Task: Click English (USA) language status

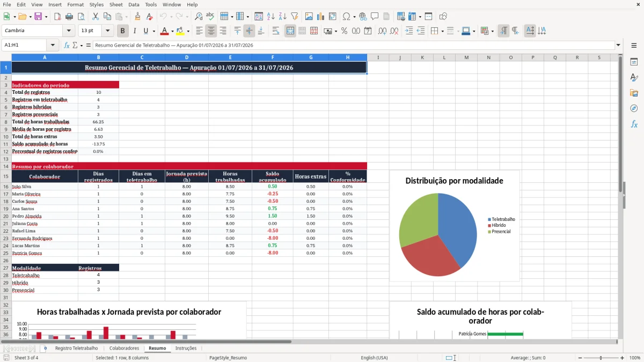Action: pos(374,358)
